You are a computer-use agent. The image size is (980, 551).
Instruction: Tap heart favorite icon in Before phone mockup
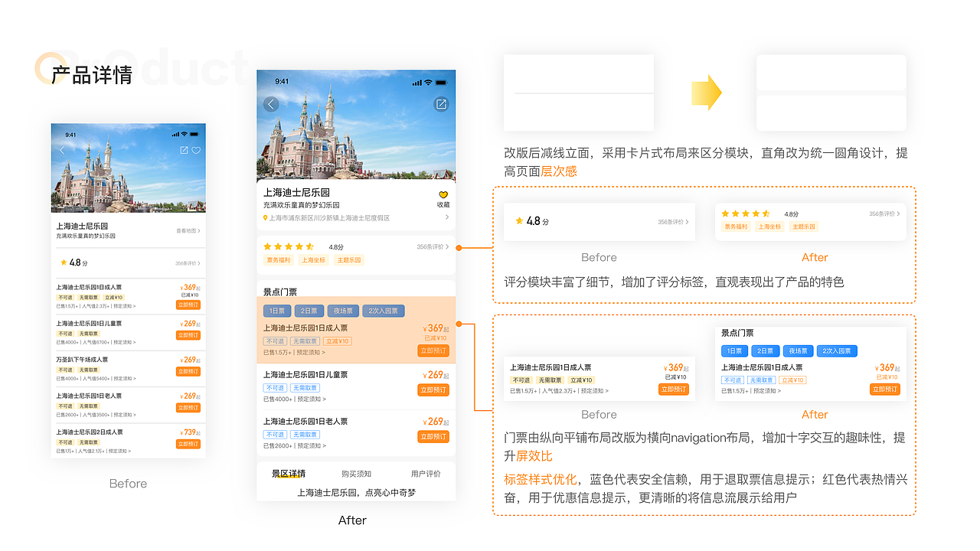[x=196, y=150]
